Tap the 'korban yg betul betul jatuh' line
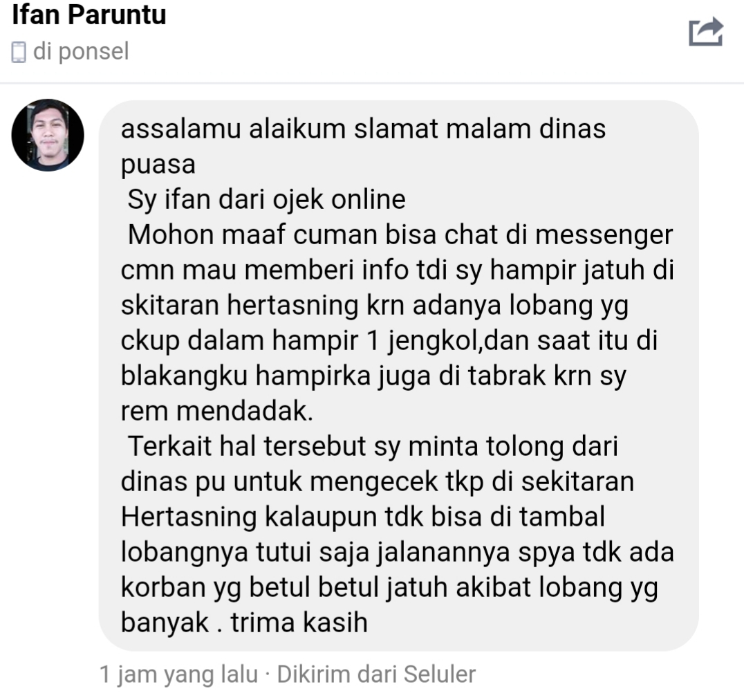This screenshot has height=700, width=744. [x=389, y=587]
